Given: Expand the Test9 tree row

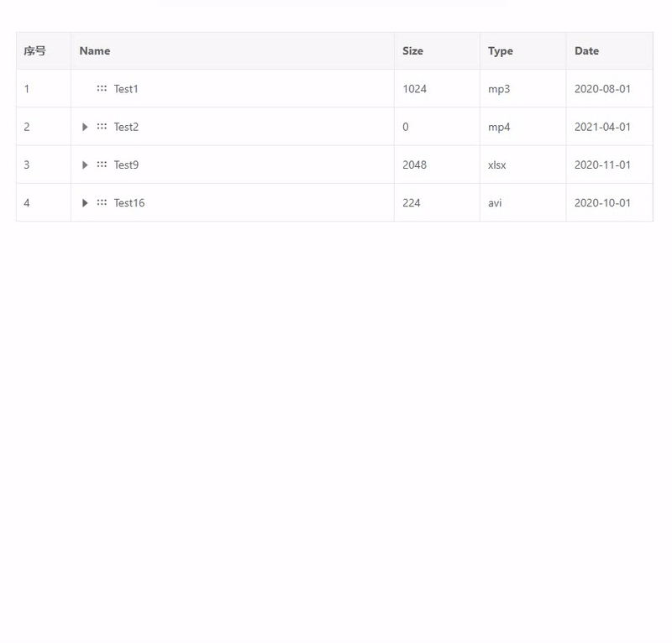Looking at the screenshot, I should (x=85, y=165).
